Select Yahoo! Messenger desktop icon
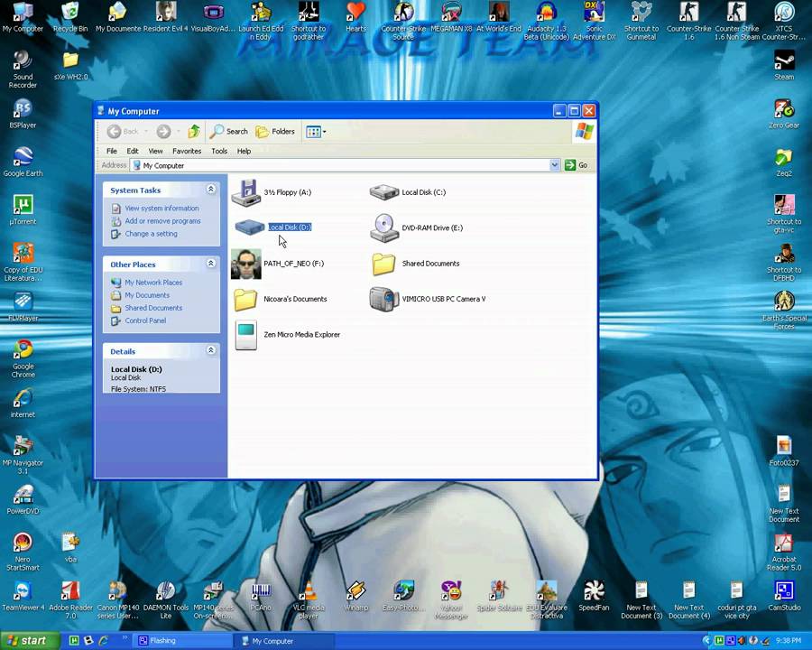The width and height of the screenshot is (812, 650). 451,600
